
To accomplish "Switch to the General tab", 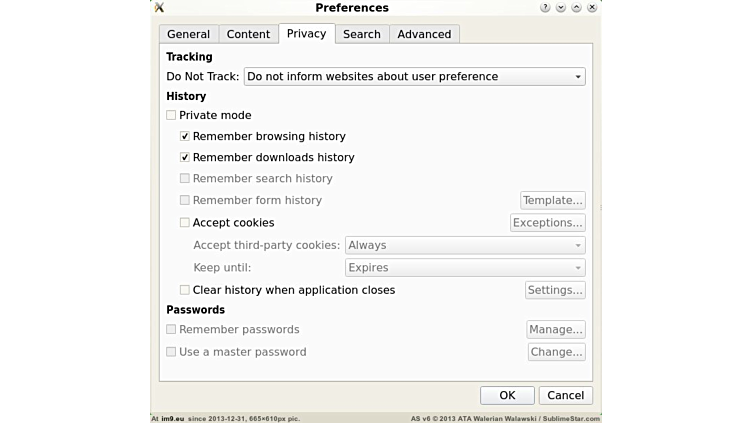I will pyautogui.click(x=188, y=34).
